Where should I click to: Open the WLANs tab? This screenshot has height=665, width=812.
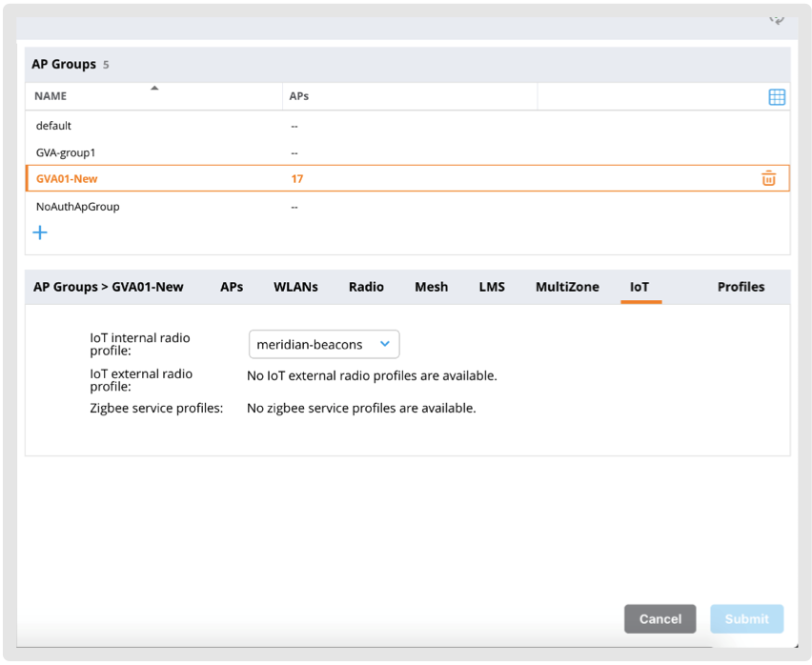(295, 287)
